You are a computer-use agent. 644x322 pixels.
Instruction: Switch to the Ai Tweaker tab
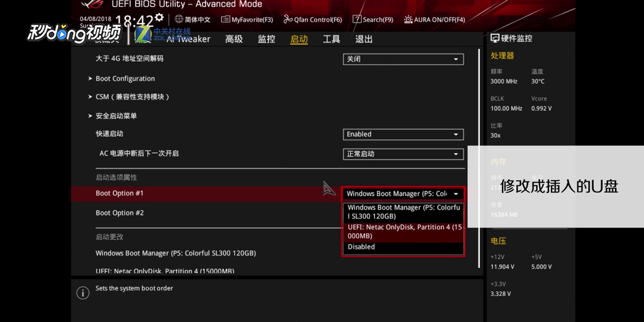[188, 39]
